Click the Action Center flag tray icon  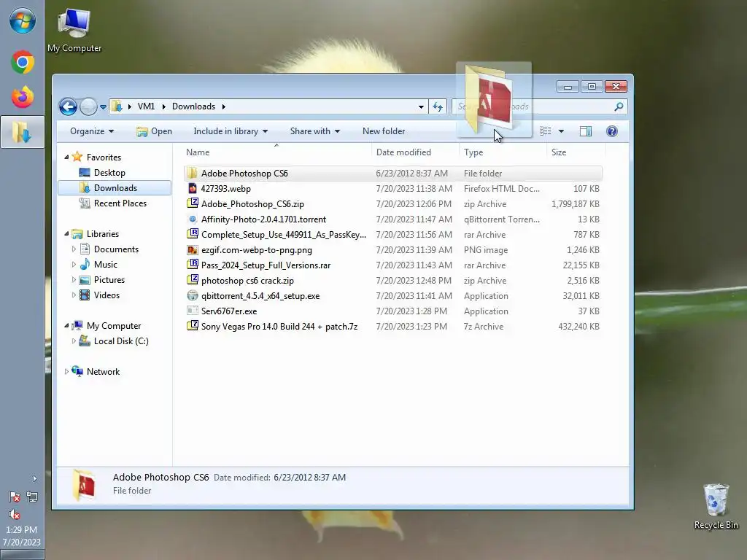15,497
